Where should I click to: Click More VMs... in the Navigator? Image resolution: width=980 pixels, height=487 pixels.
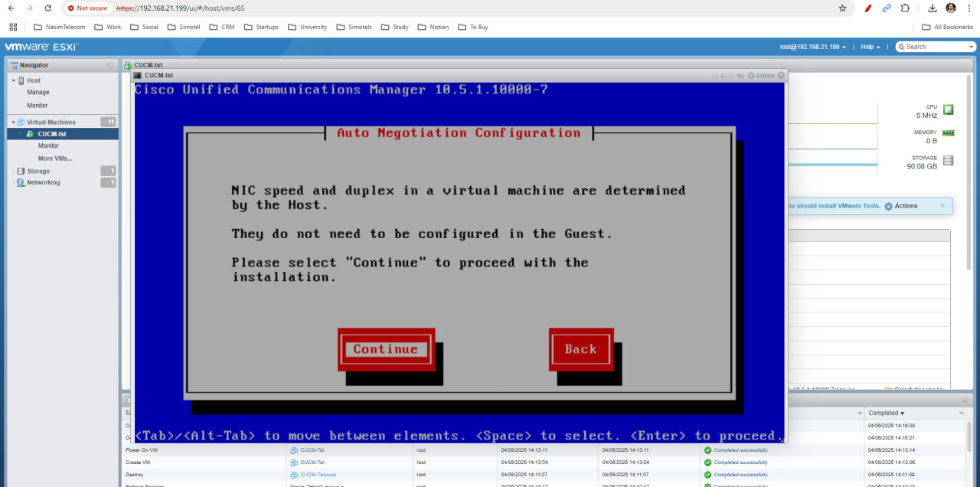click(x=55, y=159)
